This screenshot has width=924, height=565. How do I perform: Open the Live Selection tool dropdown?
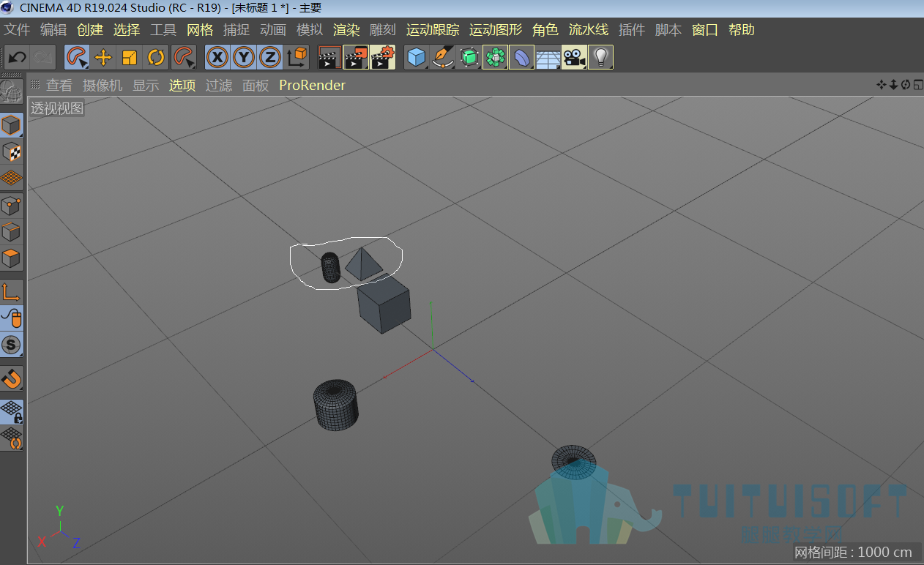(77, 57)
